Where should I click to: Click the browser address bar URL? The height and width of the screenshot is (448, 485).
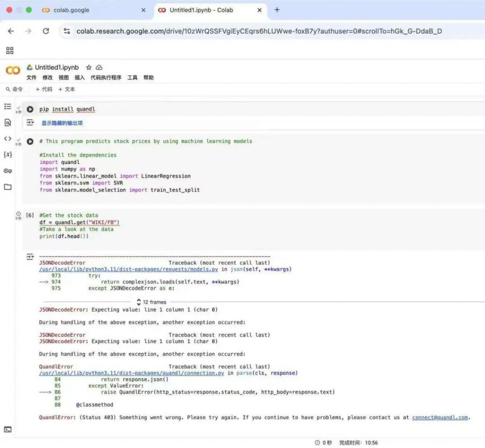tap(259, 31)
